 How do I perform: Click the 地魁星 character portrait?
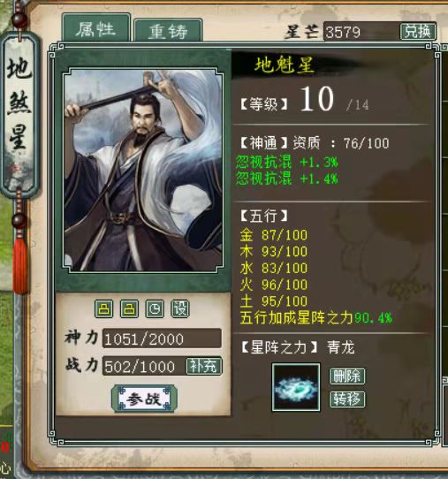[143, 171]
